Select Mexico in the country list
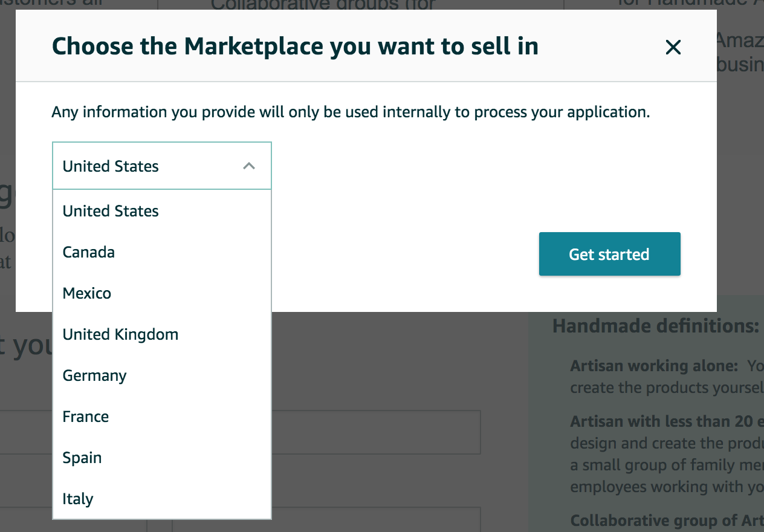 86,293
